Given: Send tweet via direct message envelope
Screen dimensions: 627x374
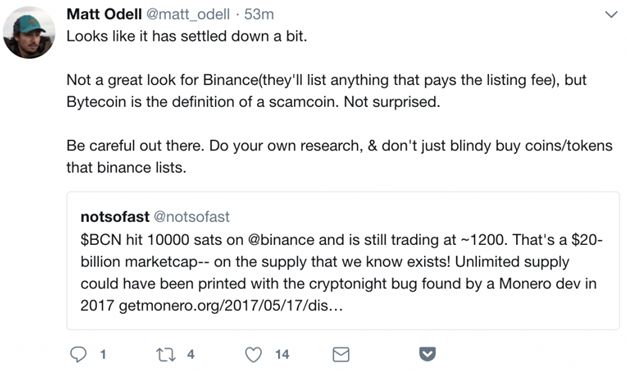Looking at the screenshot, I should 341,354.
